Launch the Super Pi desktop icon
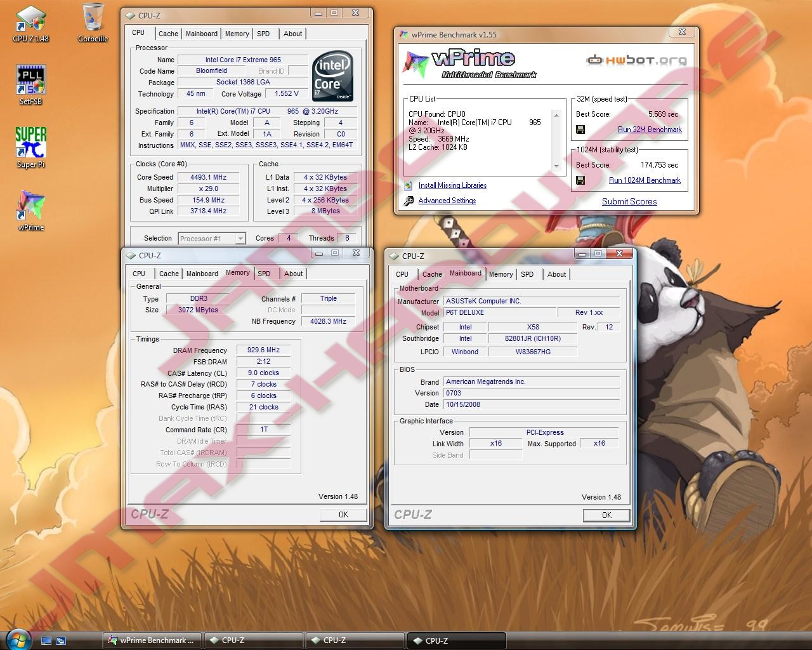The image size is (812, 650). [30, 147]
